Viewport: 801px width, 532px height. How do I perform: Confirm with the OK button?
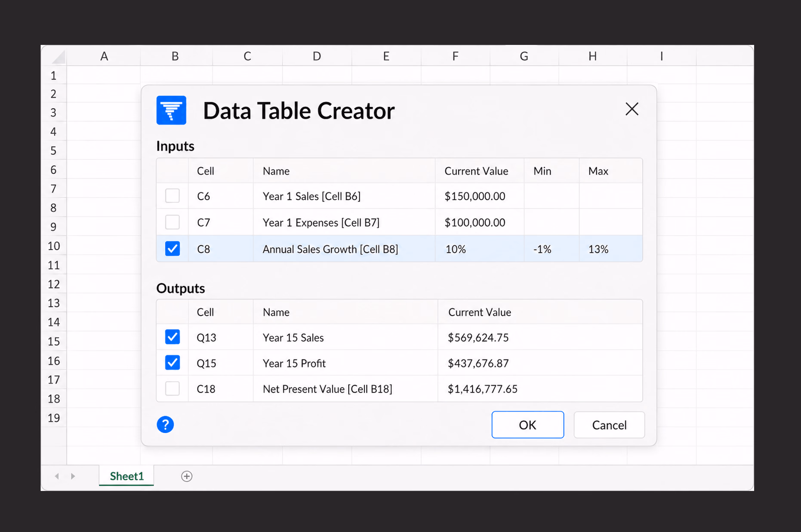pos(528,425)
